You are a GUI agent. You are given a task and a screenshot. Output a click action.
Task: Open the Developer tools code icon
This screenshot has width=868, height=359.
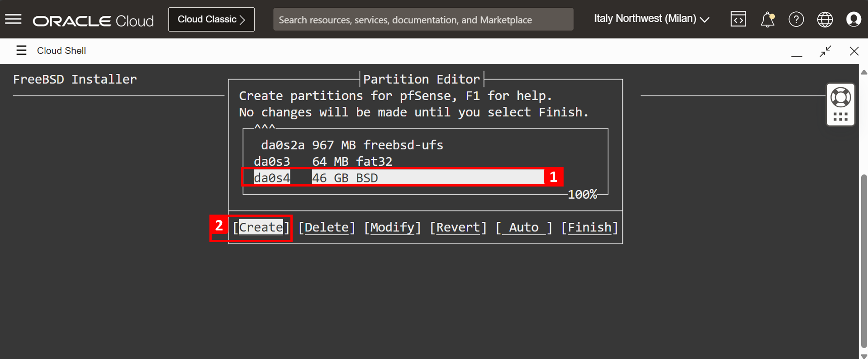point(738,19)
